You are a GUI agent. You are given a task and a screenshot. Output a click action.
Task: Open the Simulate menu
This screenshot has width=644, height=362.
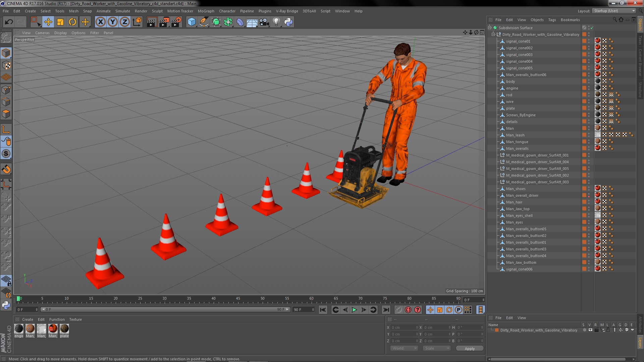[x=122, y=11]
